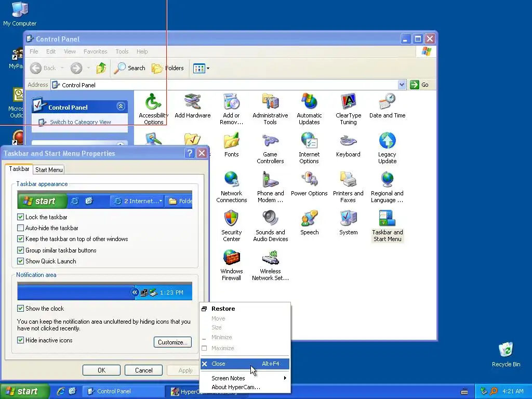The image size is (532, 399).
Task: Click the Search toolbar button
Action: [x=129, y=68]
